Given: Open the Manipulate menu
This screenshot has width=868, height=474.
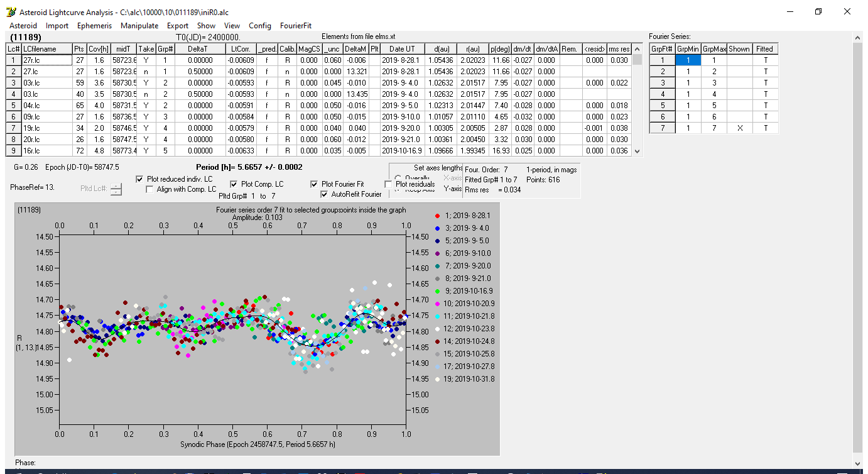Looking at the screenshot, I should click(x=139, y=26).
